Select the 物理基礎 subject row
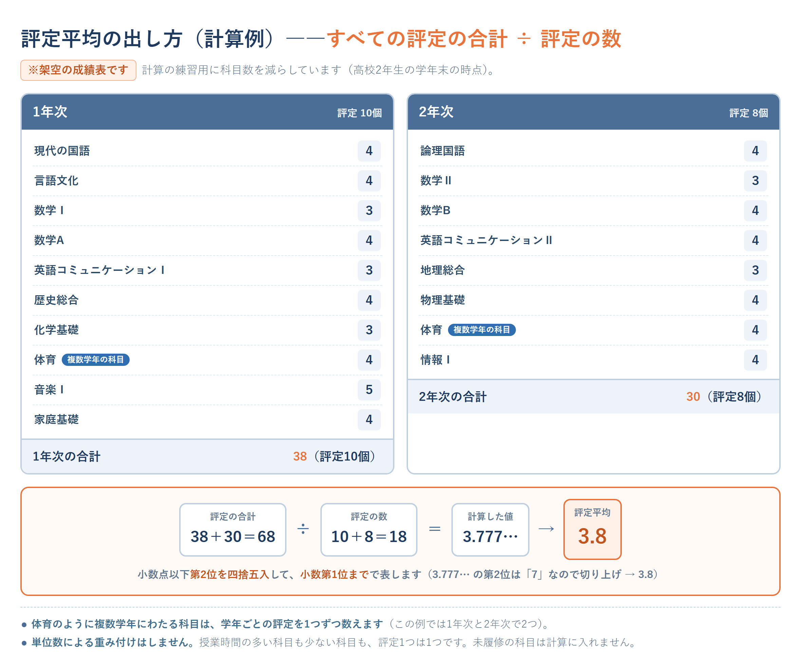801x672 pixels. click(594, 300)
